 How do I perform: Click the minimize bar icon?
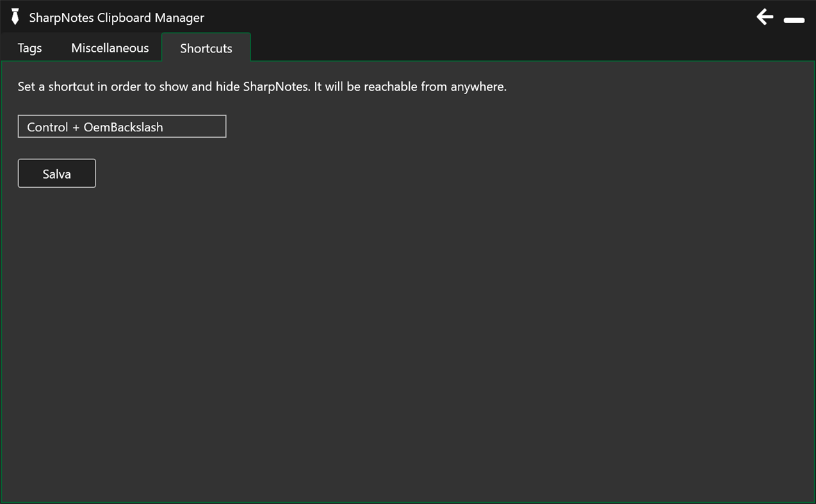pyautogui.click(x=794, y=20)
